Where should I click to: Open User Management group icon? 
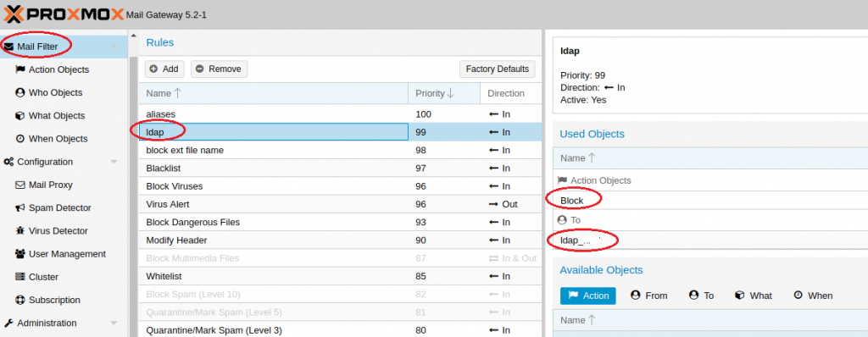[20, 254]
